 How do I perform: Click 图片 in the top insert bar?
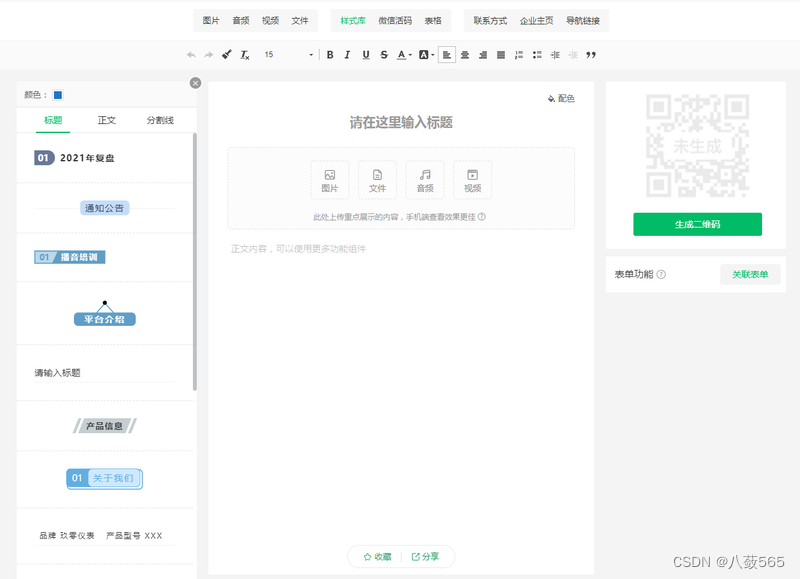click(211, 20)
